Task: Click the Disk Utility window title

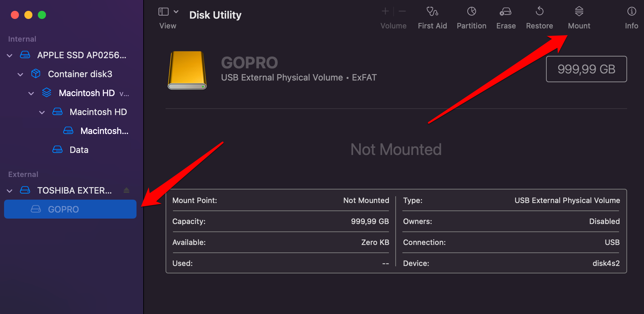Action: pos(215,15)
